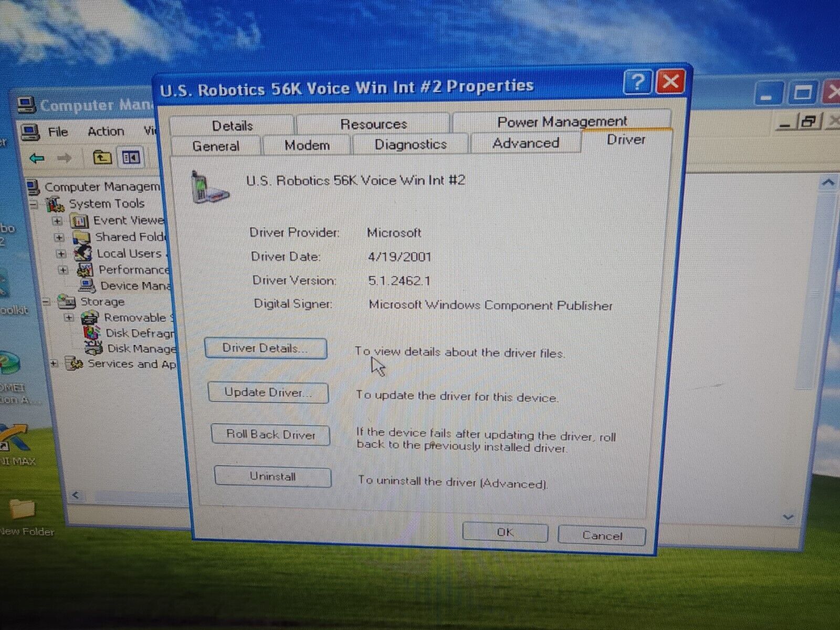Open the File menu in Computer Management
The height and width of the screenshot is (630, 840).
pos(58,132)
